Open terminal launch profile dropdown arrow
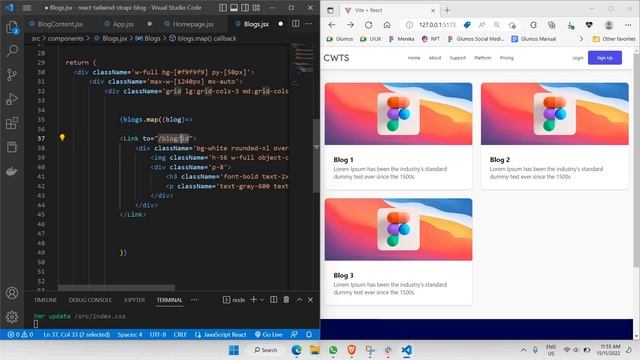Screen dimensions: 640x360 [262, 300]
